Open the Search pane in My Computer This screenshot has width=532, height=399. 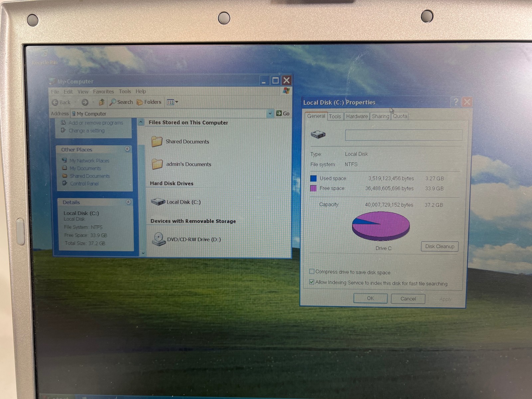[121, 102]
